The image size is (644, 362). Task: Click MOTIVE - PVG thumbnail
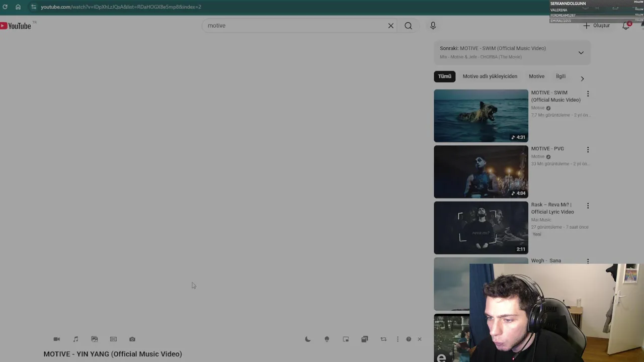coord(481,172)
